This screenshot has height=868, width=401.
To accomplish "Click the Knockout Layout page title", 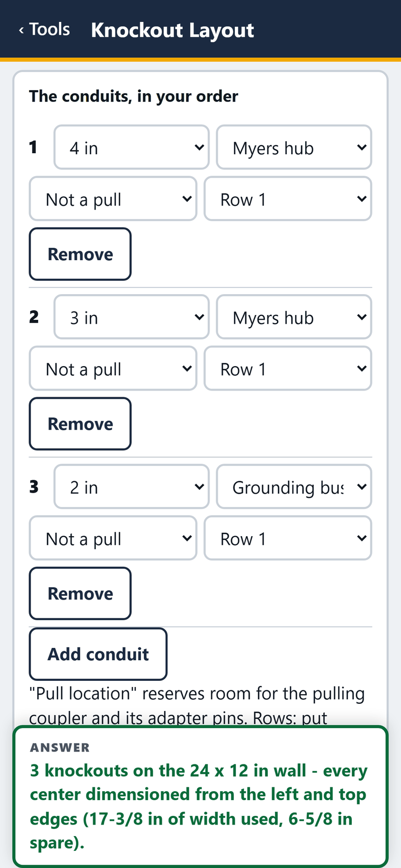I will 172,30.
